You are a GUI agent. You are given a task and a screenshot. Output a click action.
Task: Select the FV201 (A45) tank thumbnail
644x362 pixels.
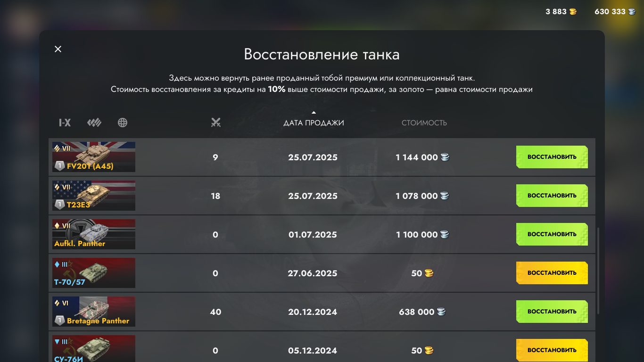[x=94, y=157]
